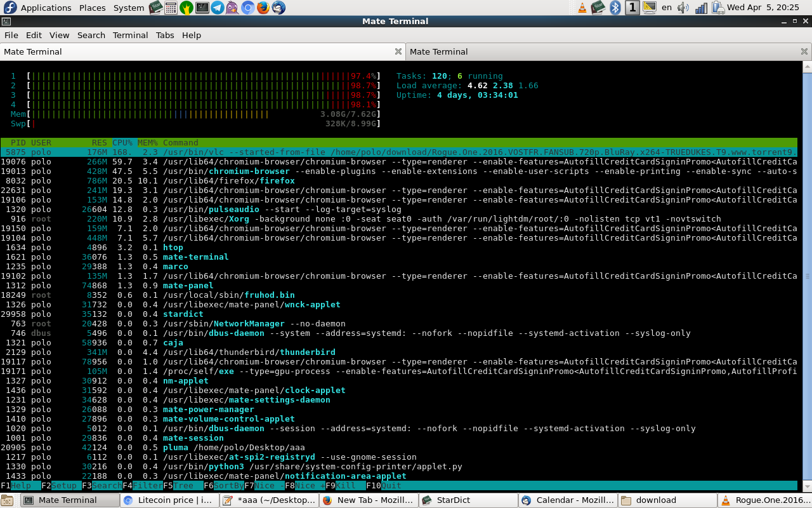Click the battery power tray icon

pyautogui.click(x=717, y=8)
